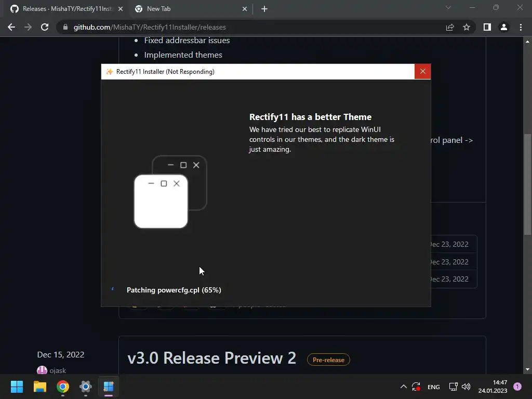Viewport: 532px width, 399px height.
Task: Close the New Tab tab
Action: coord(245,9)
